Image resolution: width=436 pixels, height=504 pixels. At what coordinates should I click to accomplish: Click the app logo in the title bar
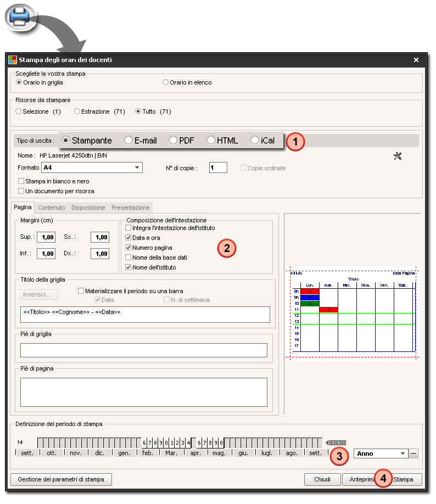point(13,60)
